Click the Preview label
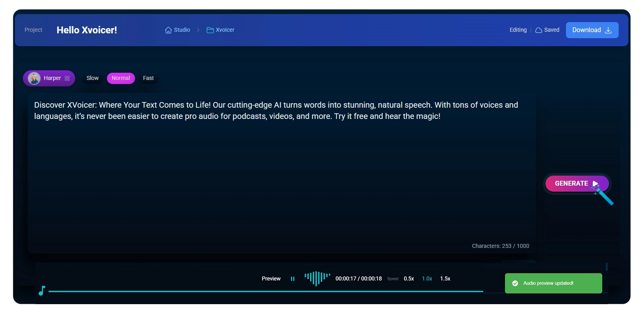The image size is (644, 315). [271, 279]
